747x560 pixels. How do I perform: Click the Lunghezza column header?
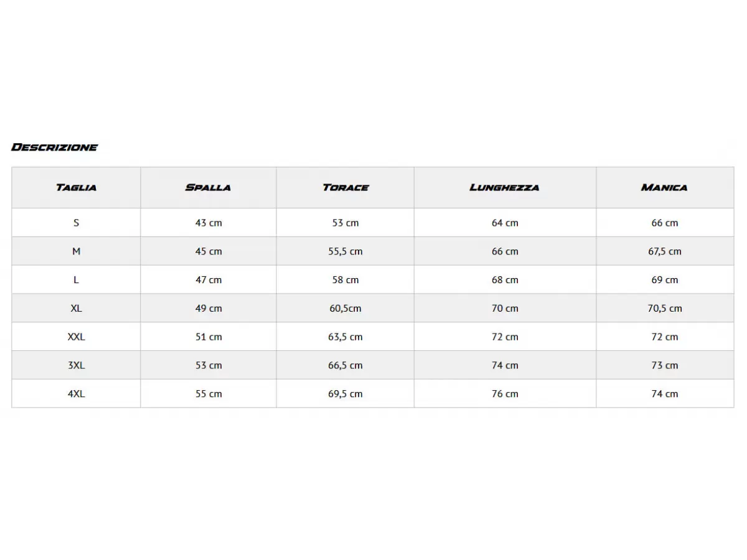(505, 187)
